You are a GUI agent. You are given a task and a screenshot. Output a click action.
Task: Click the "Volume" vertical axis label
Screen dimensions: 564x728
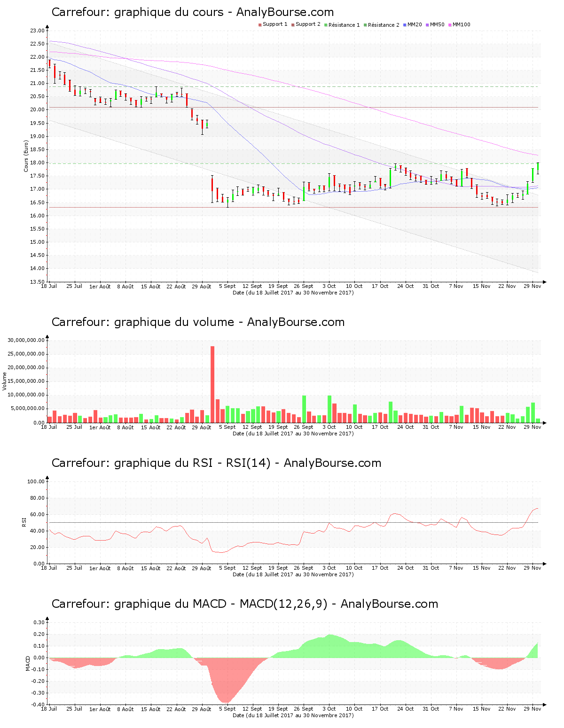click(5, 381)
